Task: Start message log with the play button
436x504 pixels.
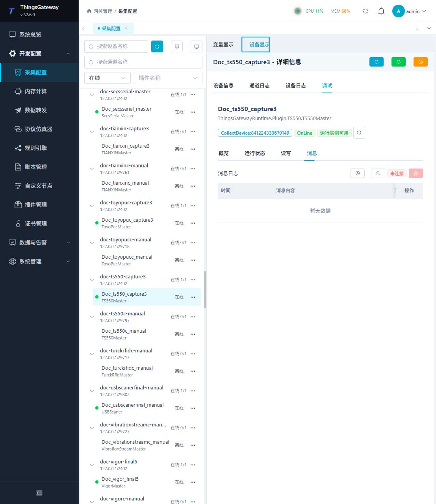Action: point(358,173)
